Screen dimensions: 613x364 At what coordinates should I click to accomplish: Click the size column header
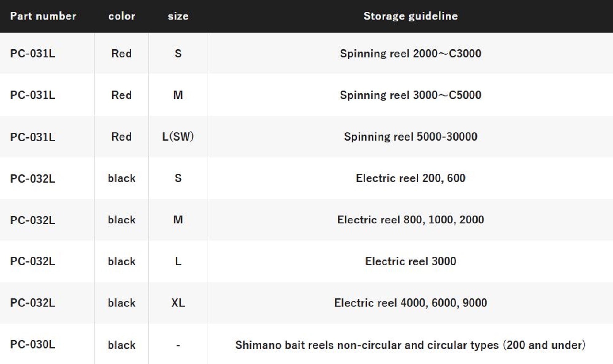[178, 16]
